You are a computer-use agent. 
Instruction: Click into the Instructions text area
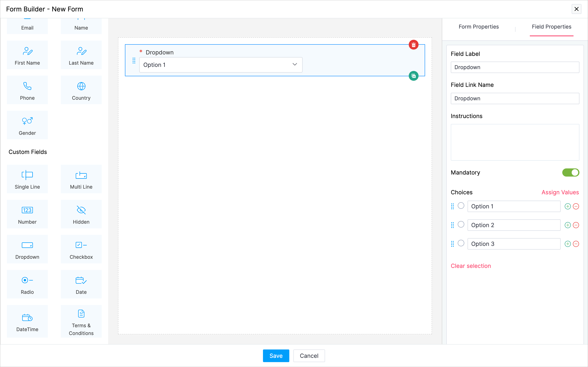tap(515, 142)
